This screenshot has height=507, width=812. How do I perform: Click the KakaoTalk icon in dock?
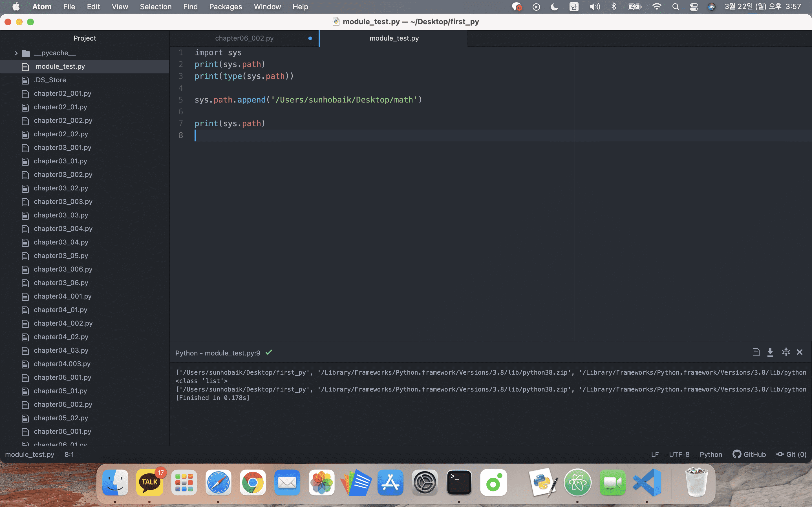[x=150, y=482]
